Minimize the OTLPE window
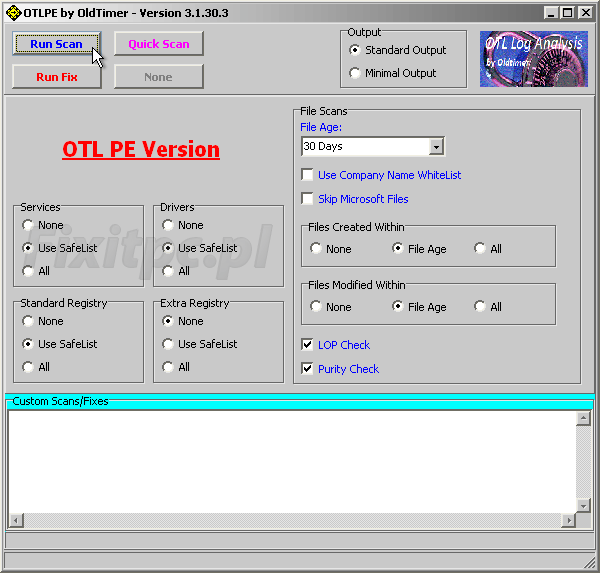The width and height of the screenshot is (600, 573). pyautogui.click(x=551, y=13)
